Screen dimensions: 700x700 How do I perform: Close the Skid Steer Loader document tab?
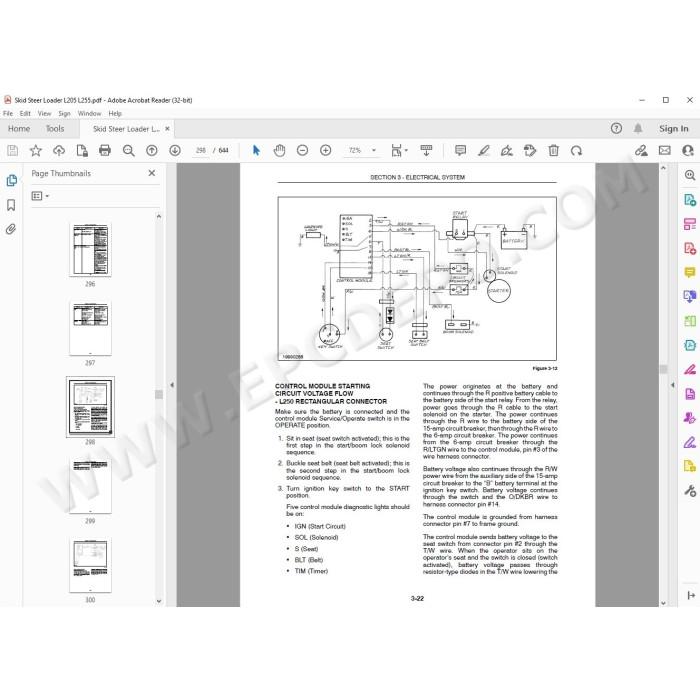[x=167, y=129]
